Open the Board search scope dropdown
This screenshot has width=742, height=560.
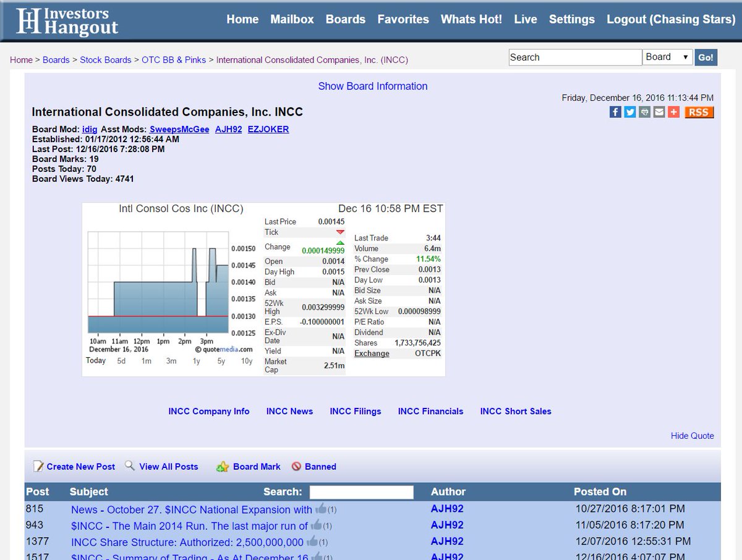point(668,57)
